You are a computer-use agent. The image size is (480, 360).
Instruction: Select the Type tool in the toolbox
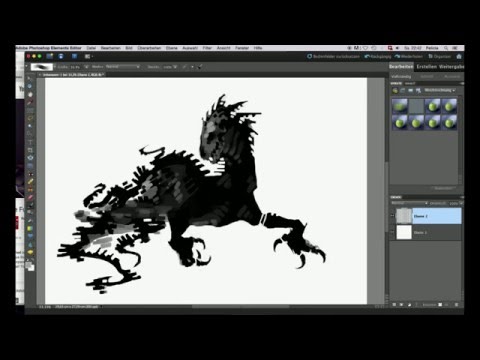point(30,142)
